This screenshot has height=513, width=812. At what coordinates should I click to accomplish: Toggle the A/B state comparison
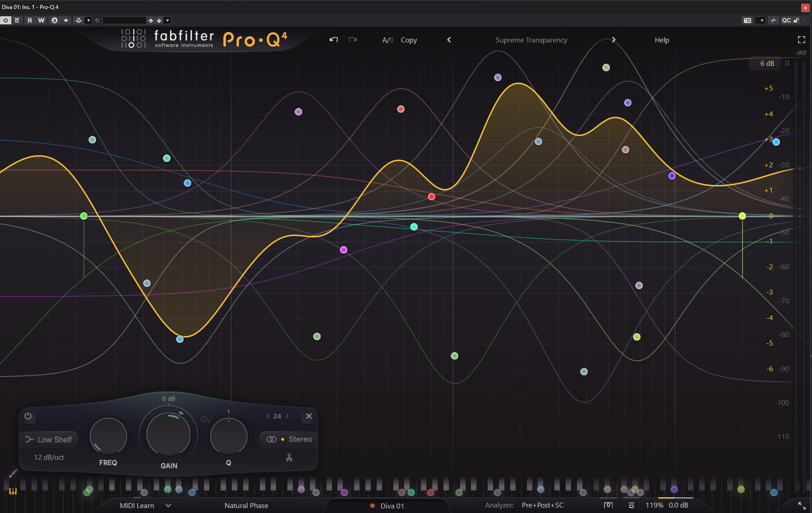pos(388,40)
